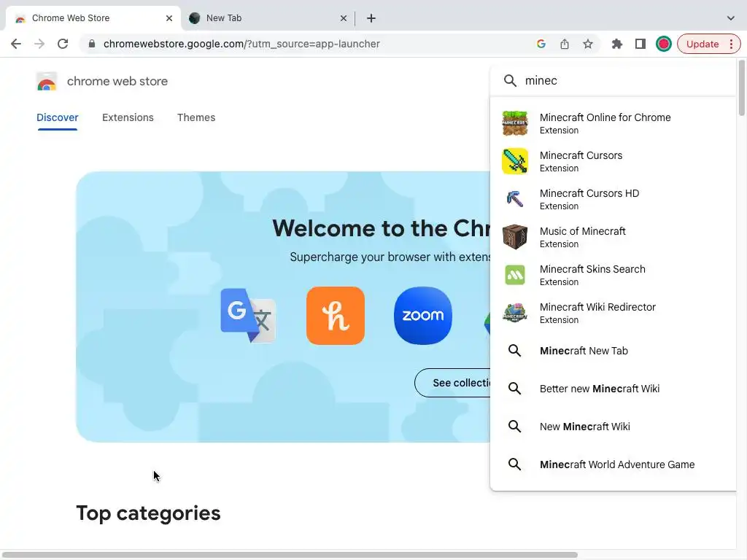The image size is (747, 560).
Task: Click the Supercharge your browser subtitle
Action: (390, 257)
